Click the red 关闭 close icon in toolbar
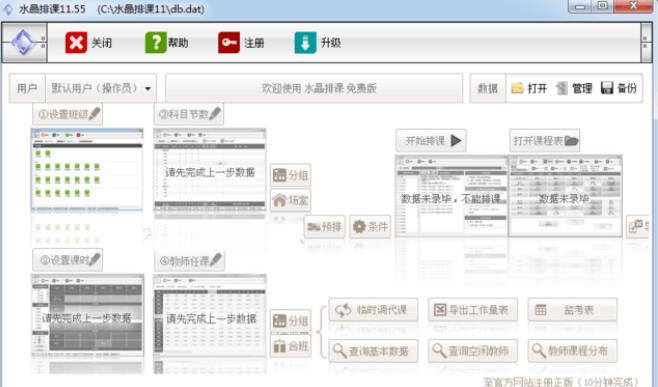Screen dimensions: 658x387 tap(76, 42)
